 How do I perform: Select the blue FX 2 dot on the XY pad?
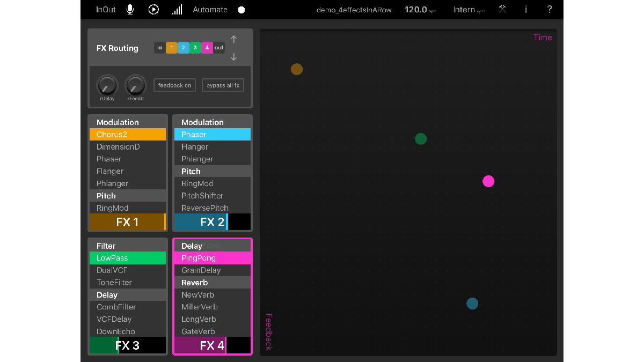472,304
